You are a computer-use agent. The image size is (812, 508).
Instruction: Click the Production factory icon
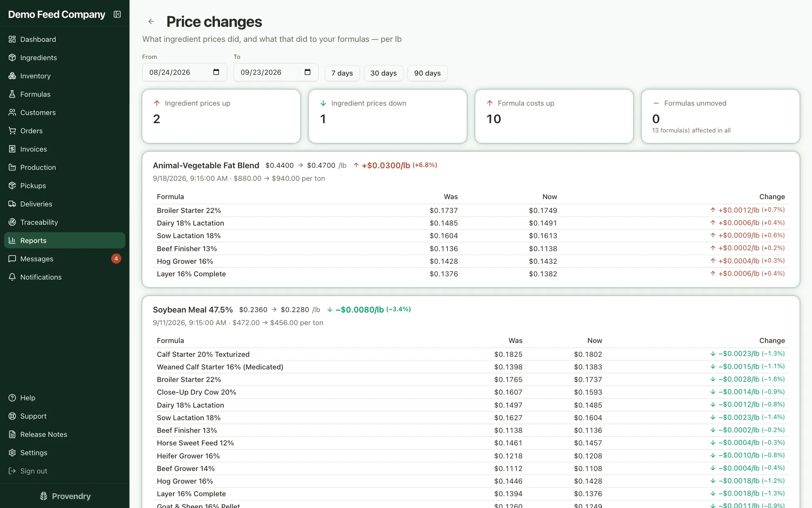pyautogui.click(x=12, y=167)
